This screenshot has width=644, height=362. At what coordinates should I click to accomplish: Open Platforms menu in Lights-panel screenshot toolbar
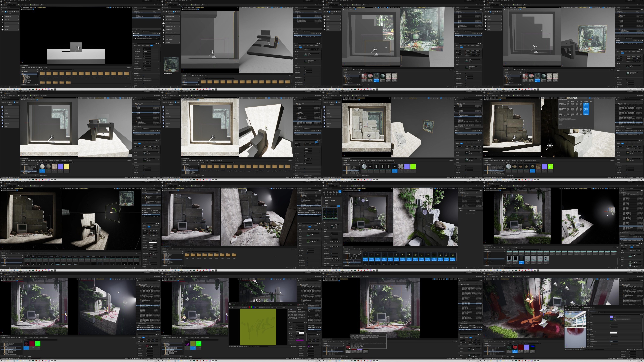(x=43, y=5)
